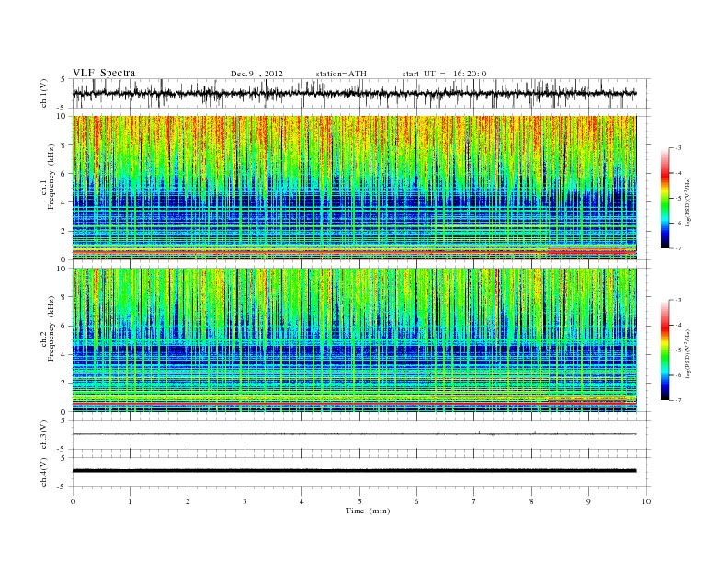Click the 'ch.4(V)' axis label
Image resolution: width=728 pixels, height=563 pixels.
click(x=44, y=472)
